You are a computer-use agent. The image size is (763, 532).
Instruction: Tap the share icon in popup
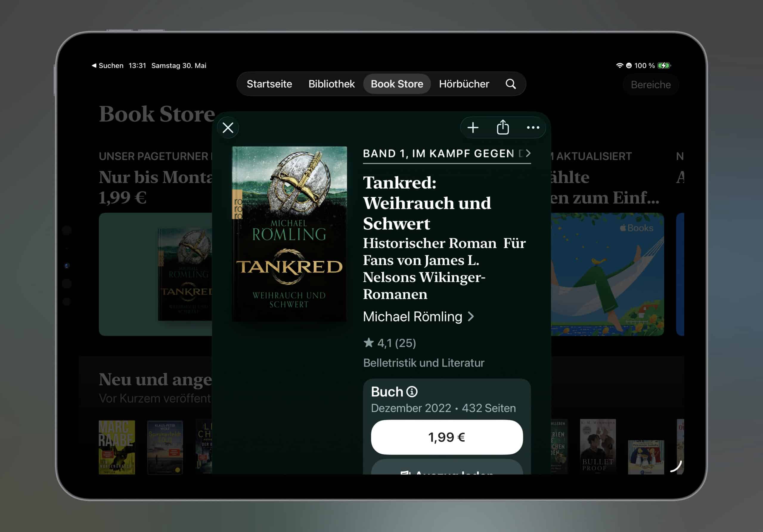coord(503,127)
